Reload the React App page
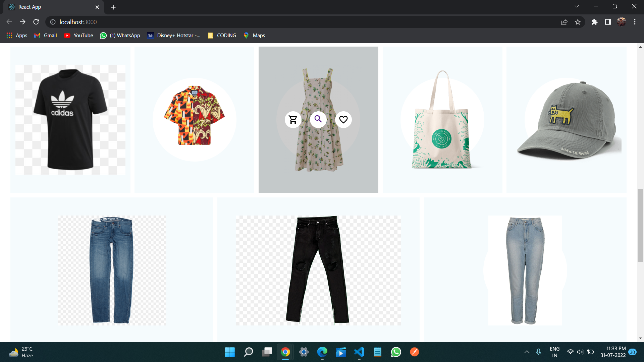 coord(36,22)
